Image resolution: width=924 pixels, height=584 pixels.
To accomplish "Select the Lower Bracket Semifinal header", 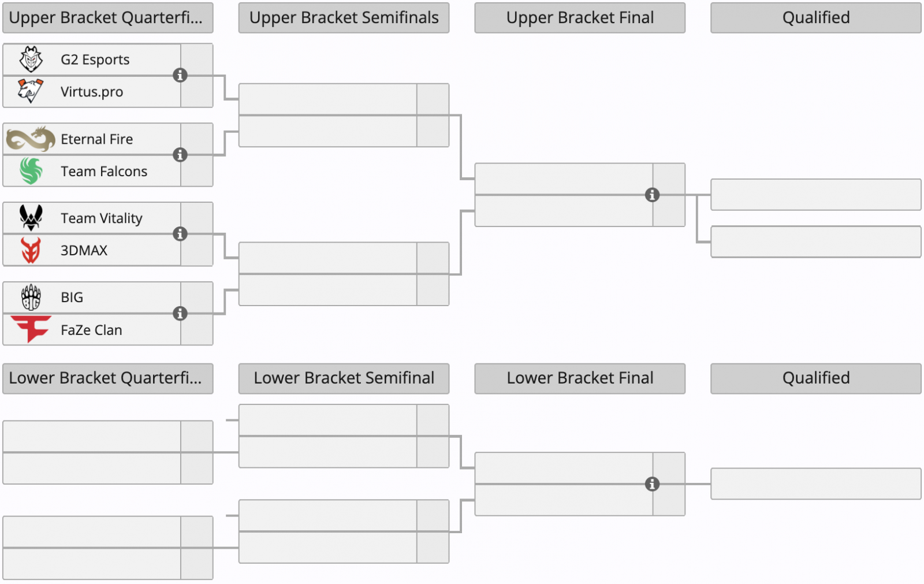I will (x=344, y=378).
